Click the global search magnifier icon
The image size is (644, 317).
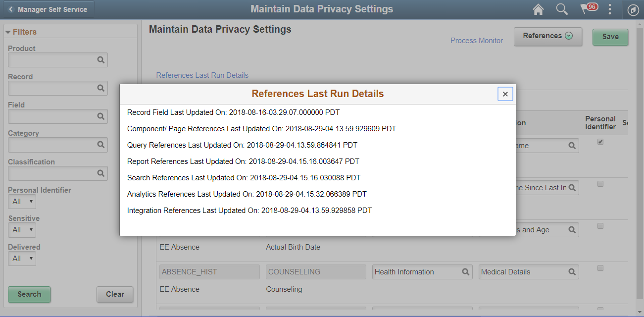[x=562, y=9]
